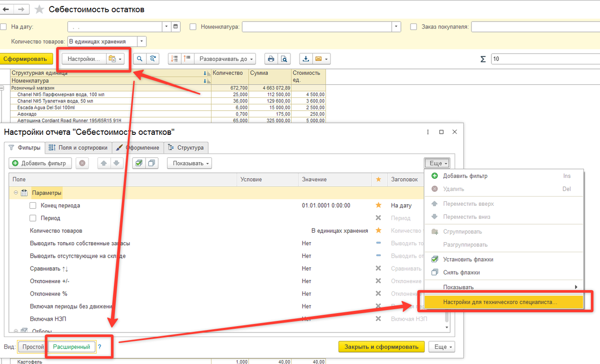Click clear all checkmarks icon in settings toolbar
The width and height of the screenshot is (600, 364).
151,163
